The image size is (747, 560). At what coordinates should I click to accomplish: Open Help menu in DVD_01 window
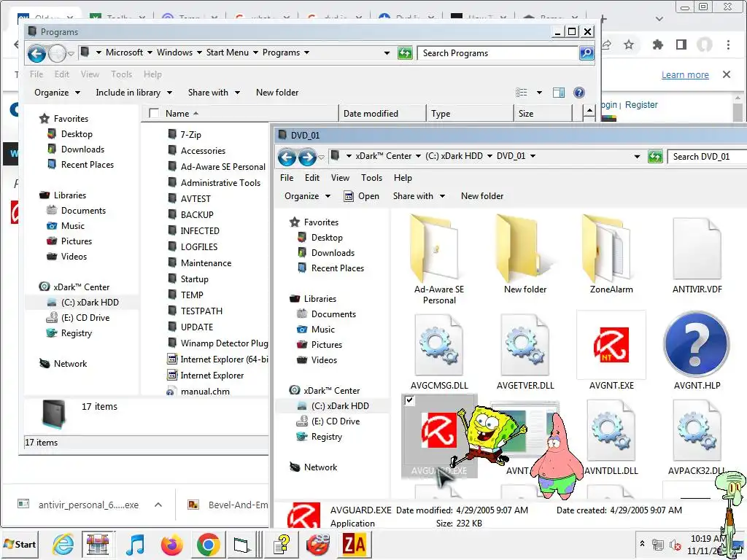(403, 178)
